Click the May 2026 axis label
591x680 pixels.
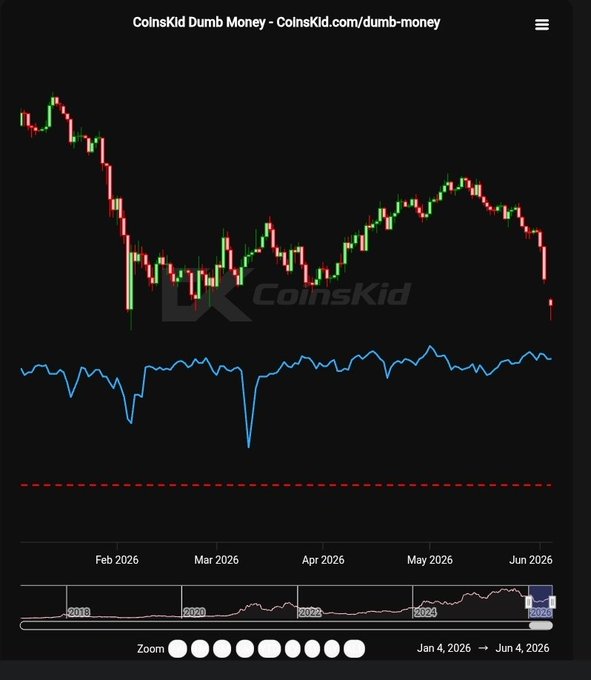(430, 560)
